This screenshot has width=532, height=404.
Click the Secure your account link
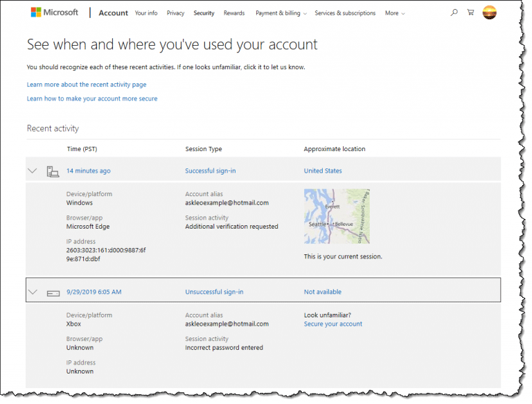tap(332, 324)
